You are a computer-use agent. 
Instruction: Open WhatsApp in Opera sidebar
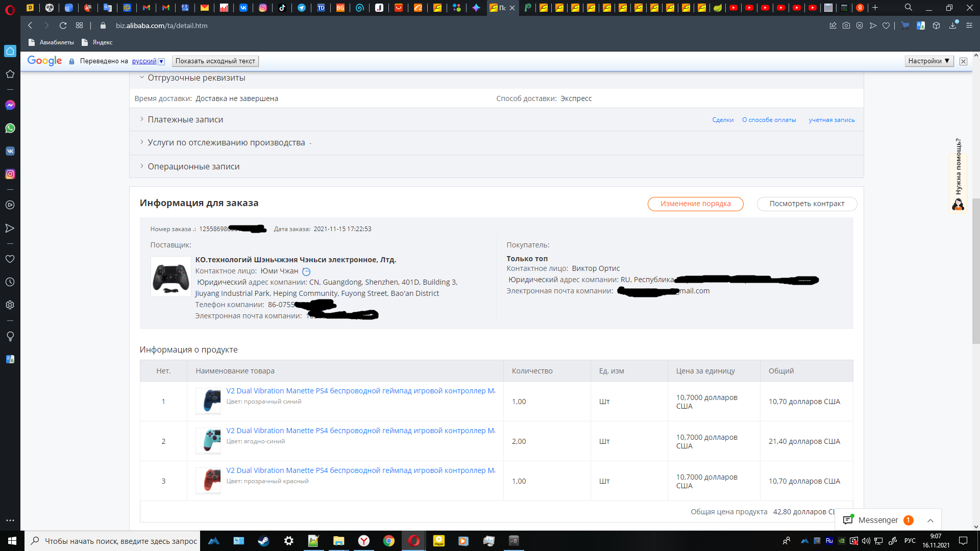coord(10,128)
